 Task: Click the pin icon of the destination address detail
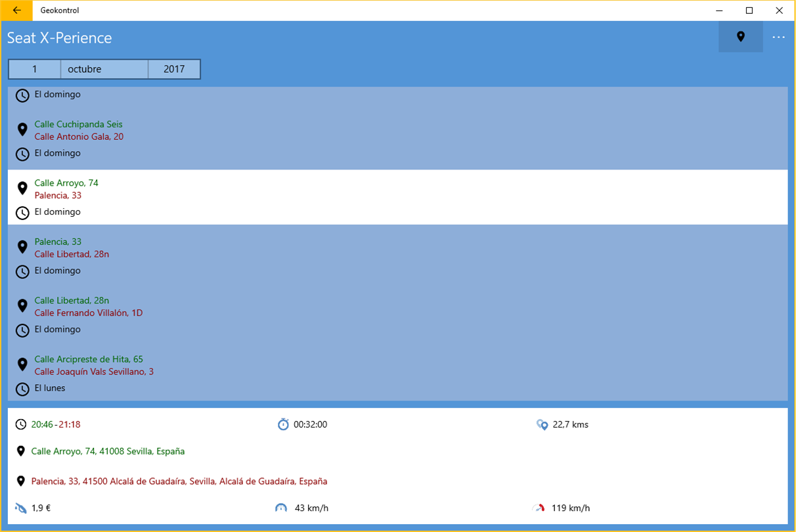pos(21,481)
